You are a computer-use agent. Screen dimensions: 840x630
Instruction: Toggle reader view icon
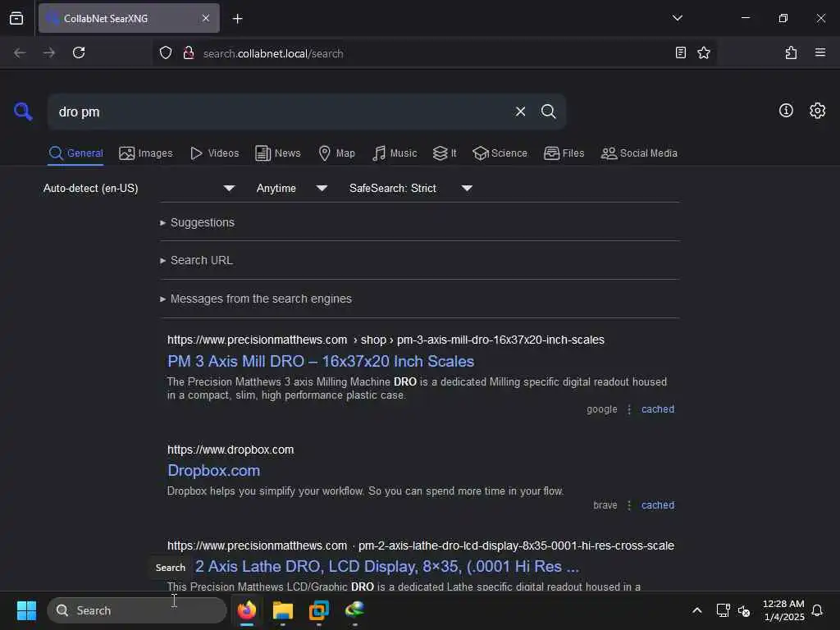680,52
